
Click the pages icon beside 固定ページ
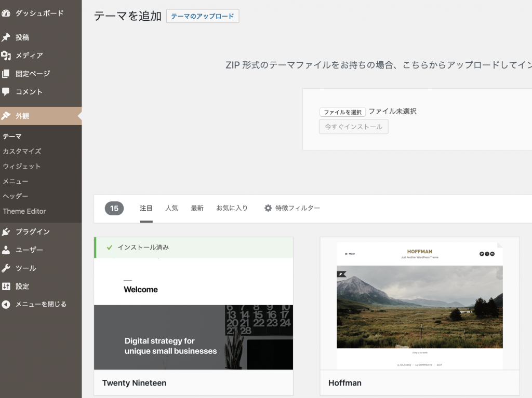click(x=6, y=74)
